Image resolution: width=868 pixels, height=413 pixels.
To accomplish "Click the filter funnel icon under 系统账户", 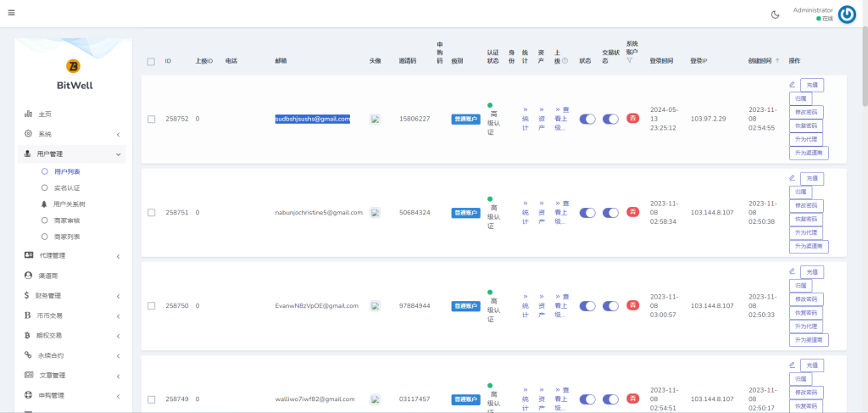I will click(630, 60).
